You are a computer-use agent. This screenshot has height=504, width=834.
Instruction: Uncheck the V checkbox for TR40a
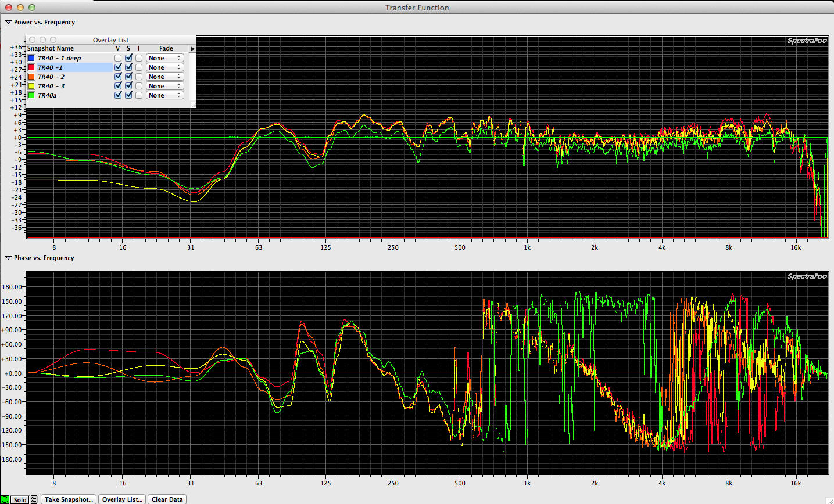(118, 95)
